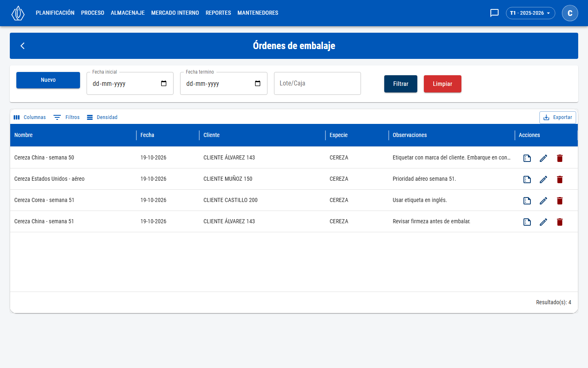View document for Cereza China - semana 50

tap(527, 158)
